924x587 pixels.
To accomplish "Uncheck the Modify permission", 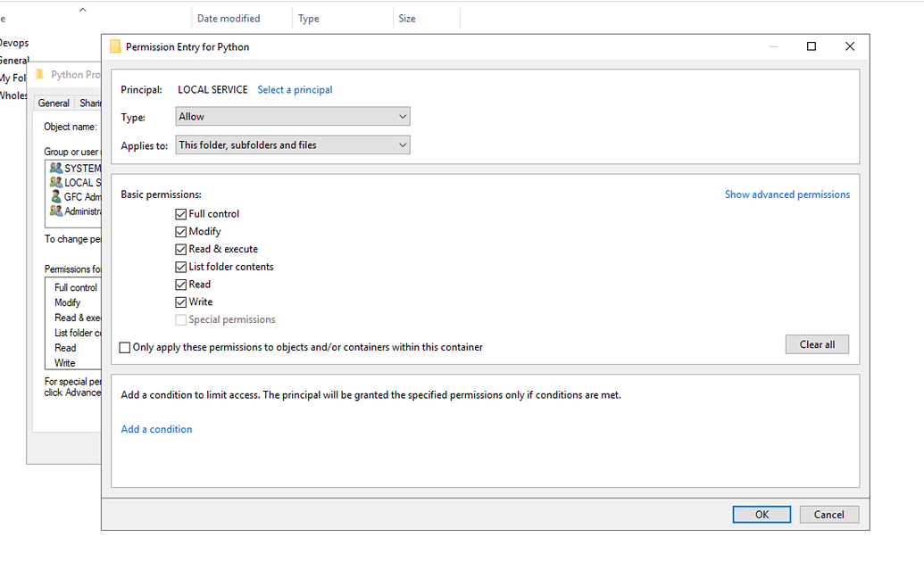I will click(x=182, y=231).
